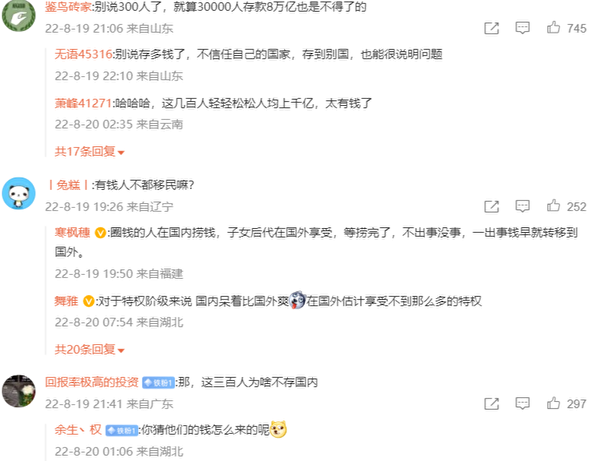This screenshot has height=461, width=600.
Task: Click 铁粉1 badge next to 回报率极高的投资
Action: (x=158, y=383)
